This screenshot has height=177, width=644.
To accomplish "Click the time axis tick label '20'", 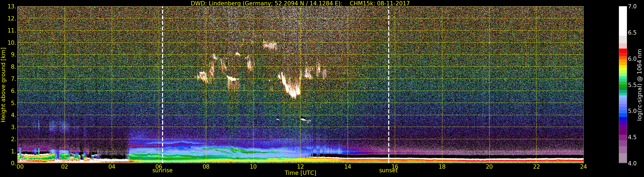I will point(489,166).
